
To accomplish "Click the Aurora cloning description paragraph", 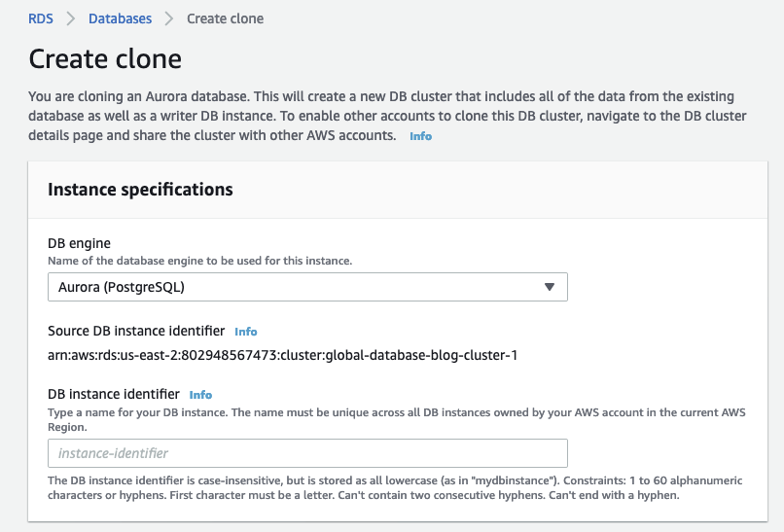I will [x=387, y=117].
